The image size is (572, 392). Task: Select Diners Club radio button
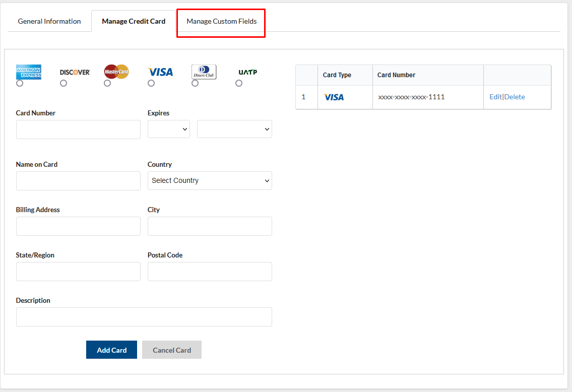(195, 83)
